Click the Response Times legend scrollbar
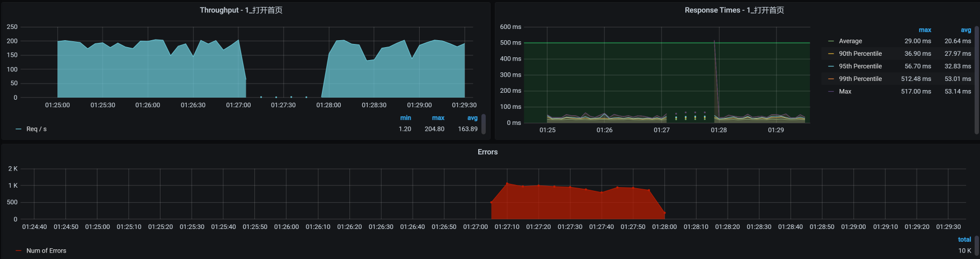 (977, 80)
